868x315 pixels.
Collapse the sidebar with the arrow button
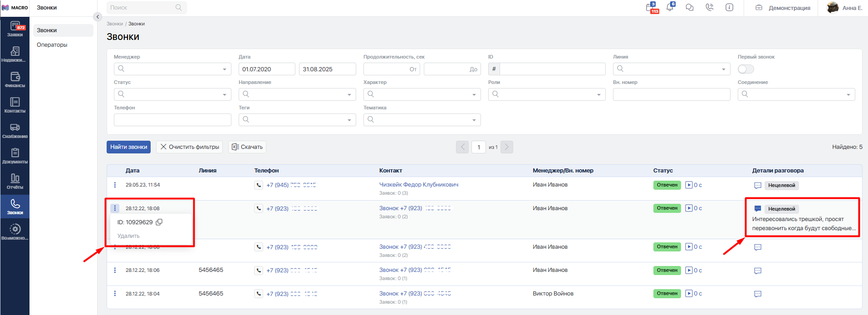pyautogui.click(x=98, y=17)
